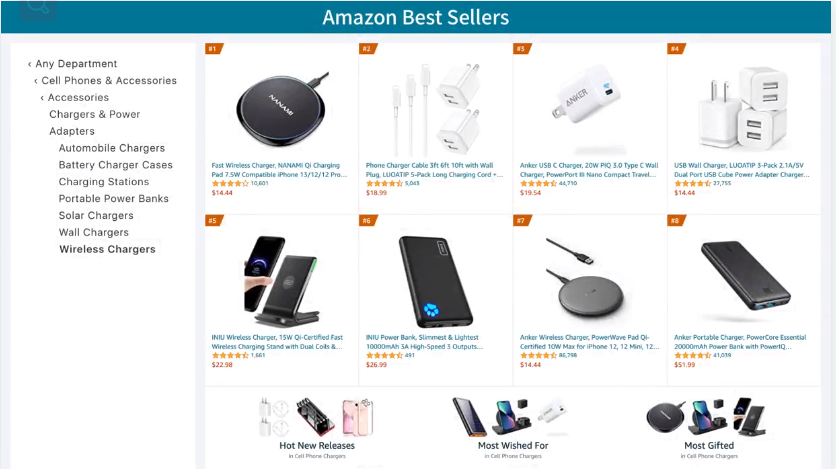
Task: Select Automobile Chargers category
Action: pyautogui.click(x=112, y=148)
